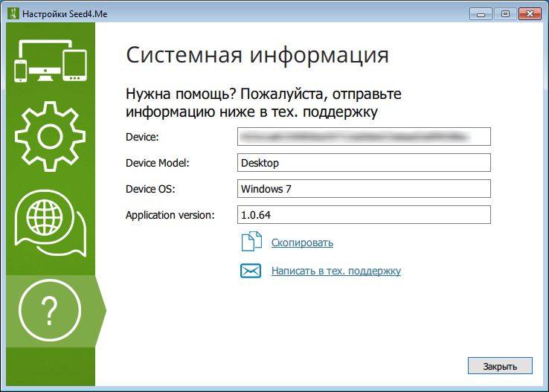549x392 pixels.
Task: Click the Настройки Seed4.Me window title
Action: click(65, 14)
